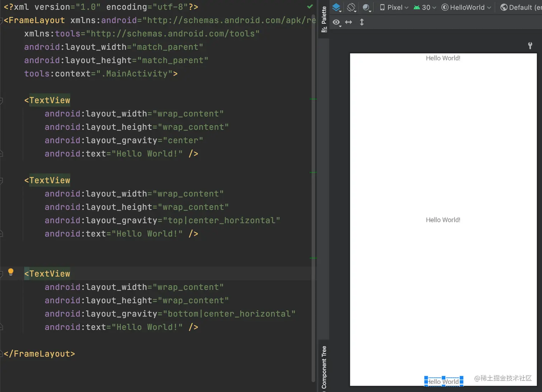Open the design surface layers menu

337,8
